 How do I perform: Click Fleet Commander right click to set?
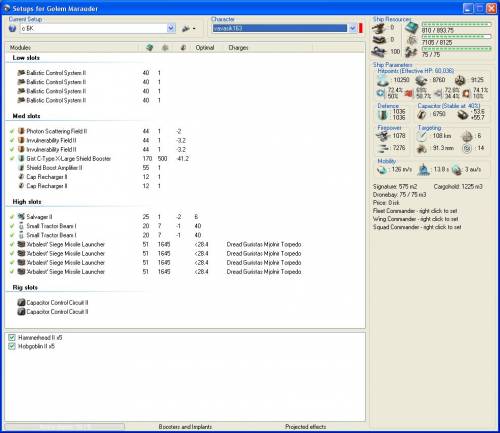(415, 211)
